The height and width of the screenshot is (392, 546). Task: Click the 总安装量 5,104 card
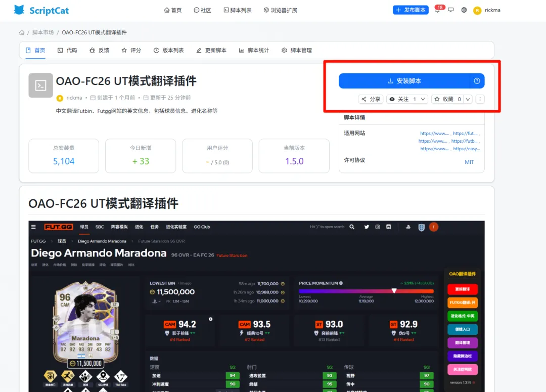pos(64,156)
